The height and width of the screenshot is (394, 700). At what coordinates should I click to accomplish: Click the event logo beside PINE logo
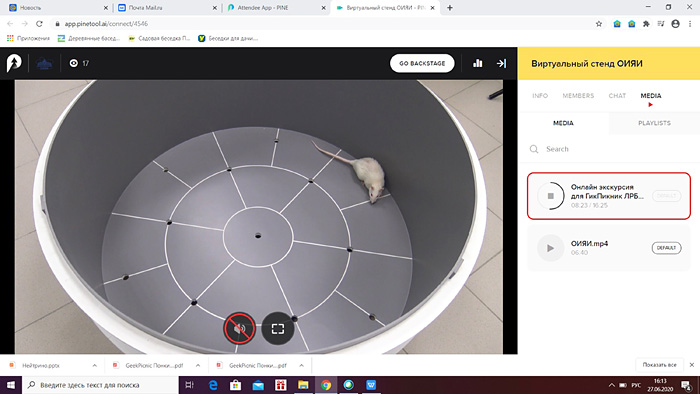[44, 64]
